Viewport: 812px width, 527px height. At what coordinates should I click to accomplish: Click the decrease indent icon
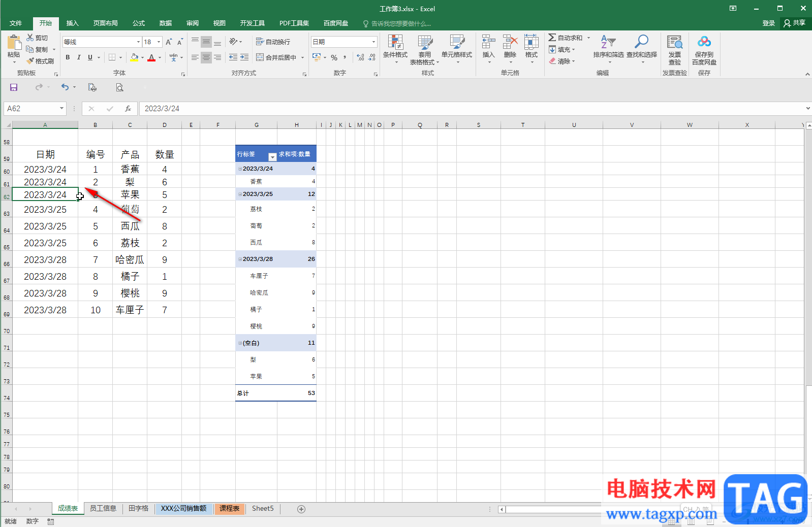tap(233, 57)
